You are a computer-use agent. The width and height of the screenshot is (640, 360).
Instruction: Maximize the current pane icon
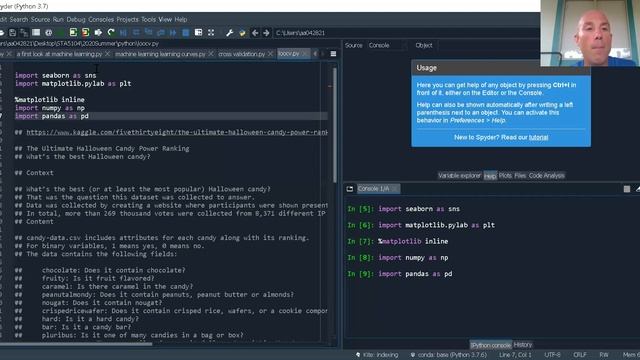pos(198,33)
